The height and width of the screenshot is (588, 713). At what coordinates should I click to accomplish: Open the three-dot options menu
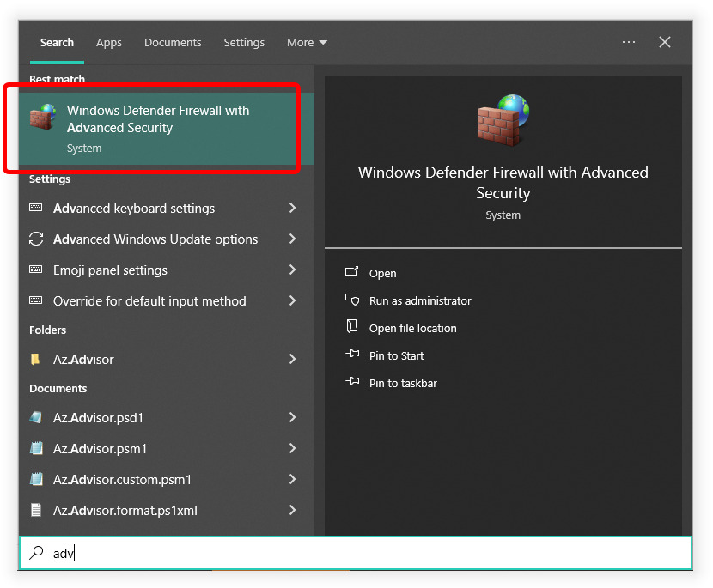629,42
